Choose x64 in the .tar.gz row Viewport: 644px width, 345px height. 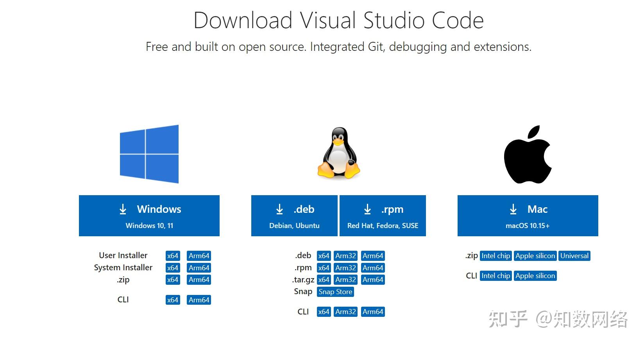coord(324,280)
